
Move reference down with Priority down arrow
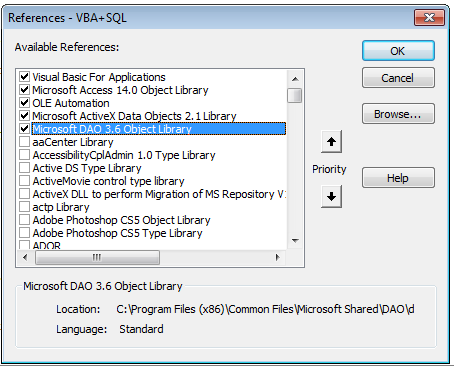pyautogui.click(x=331, y=197)
